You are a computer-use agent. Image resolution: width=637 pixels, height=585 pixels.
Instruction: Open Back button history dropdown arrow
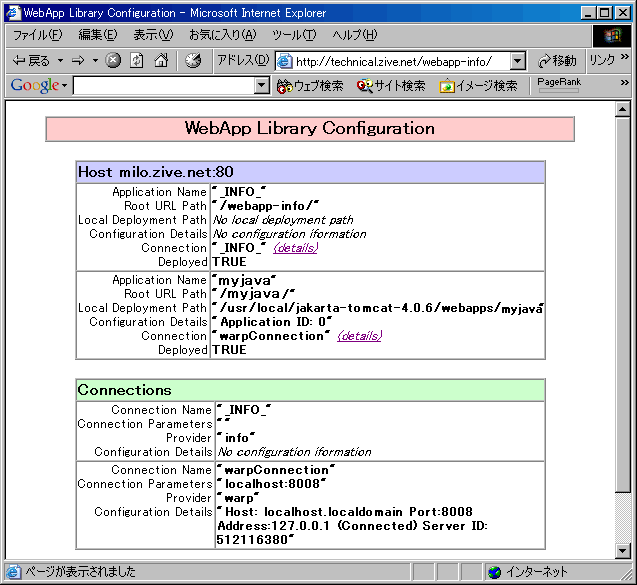coord(60,61)
